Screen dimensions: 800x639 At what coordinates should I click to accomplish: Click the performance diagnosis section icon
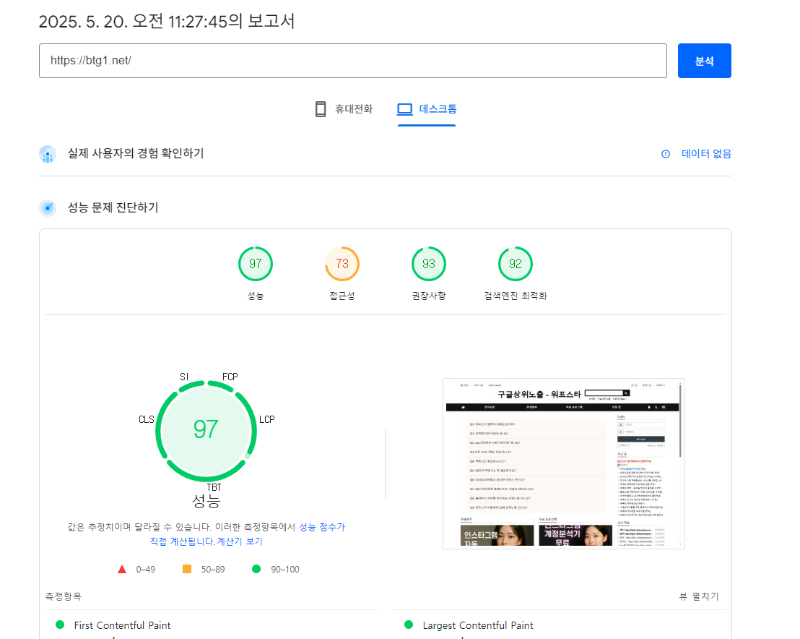pyautogui.click(x=48, y=208)
